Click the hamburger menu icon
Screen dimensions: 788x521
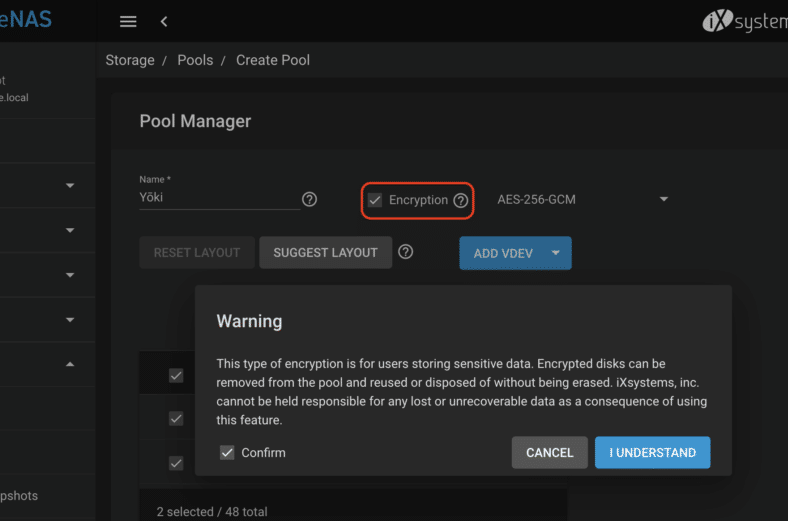point(127,21)
